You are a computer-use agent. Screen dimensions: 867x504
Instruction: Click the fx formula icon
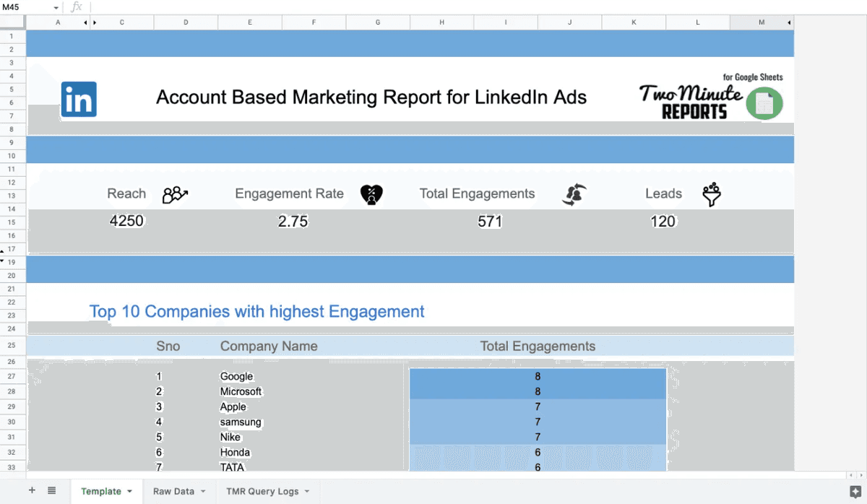point(77,6)
